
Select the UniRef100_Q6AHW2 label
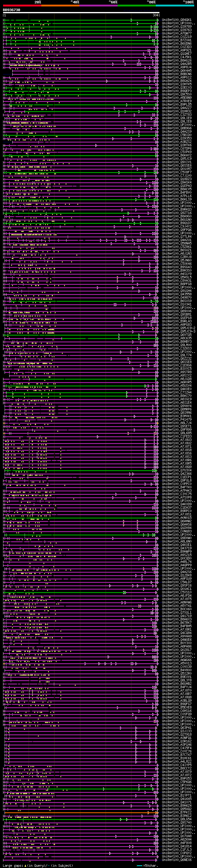pos(177,521)
